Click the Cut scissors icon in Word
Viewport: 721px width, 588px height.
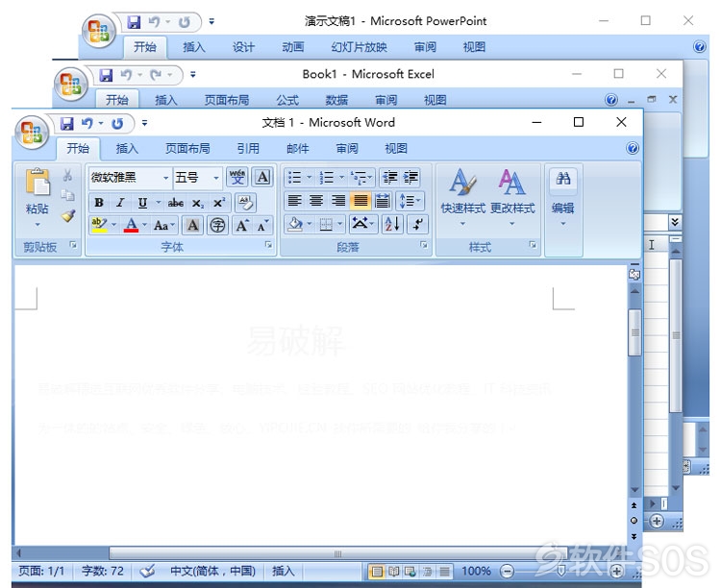tap(67, 175)
